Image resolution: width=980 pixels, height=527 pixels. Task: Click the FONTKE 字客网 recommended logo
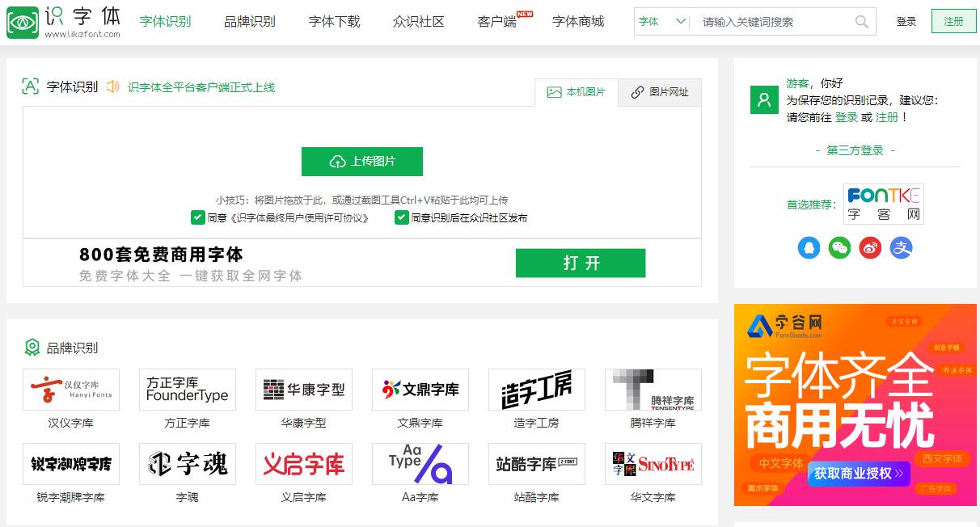click(884, 204)
